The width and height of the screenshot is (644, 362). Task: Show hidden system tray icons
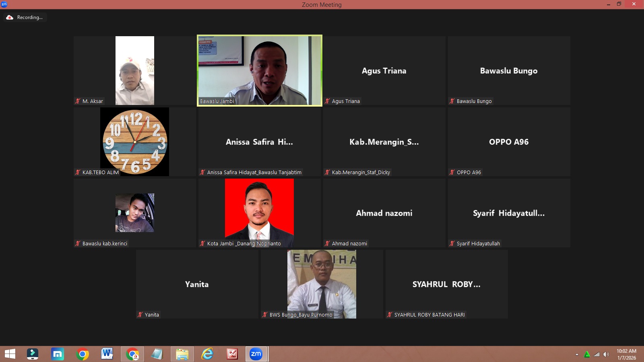tap(577, 354)
